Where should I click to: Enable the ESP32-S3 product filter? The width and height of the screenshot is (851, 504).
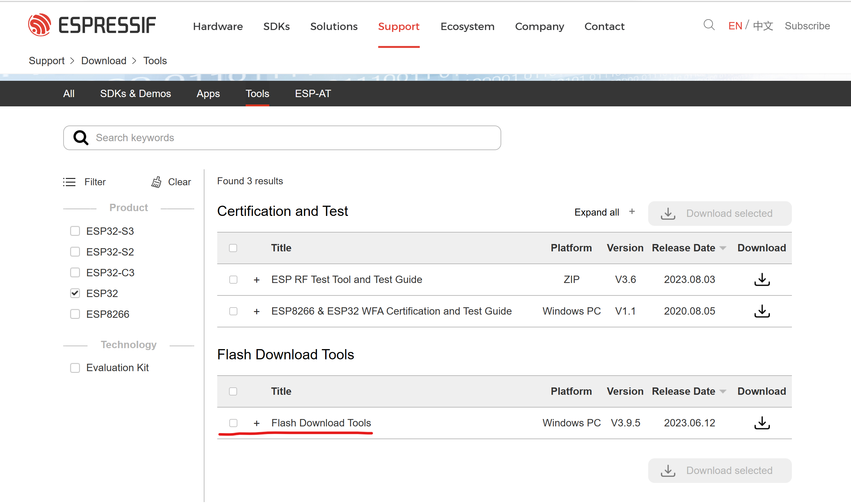pyautogui.click(x=75, y=231)
